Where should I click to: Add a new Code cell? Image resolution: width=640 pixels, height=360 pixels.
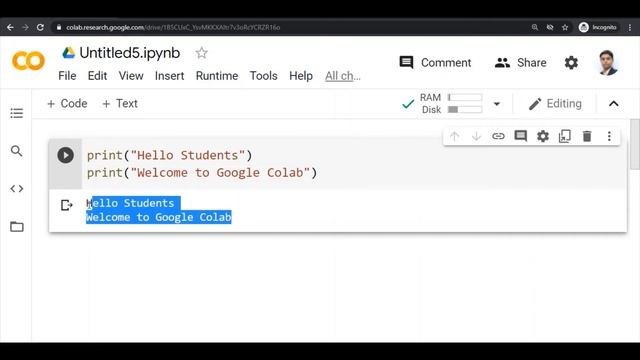point(67,104)
